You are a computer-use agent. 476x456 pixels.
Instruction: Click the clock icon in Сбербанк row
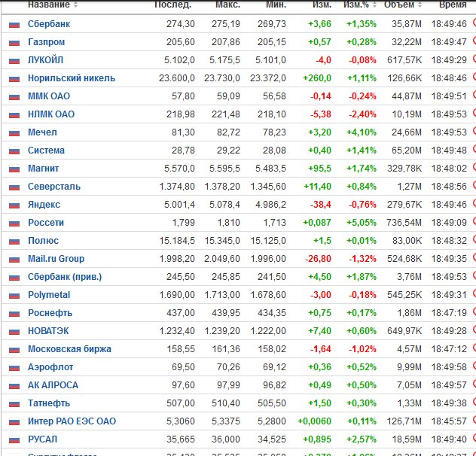tap(474, 22)
